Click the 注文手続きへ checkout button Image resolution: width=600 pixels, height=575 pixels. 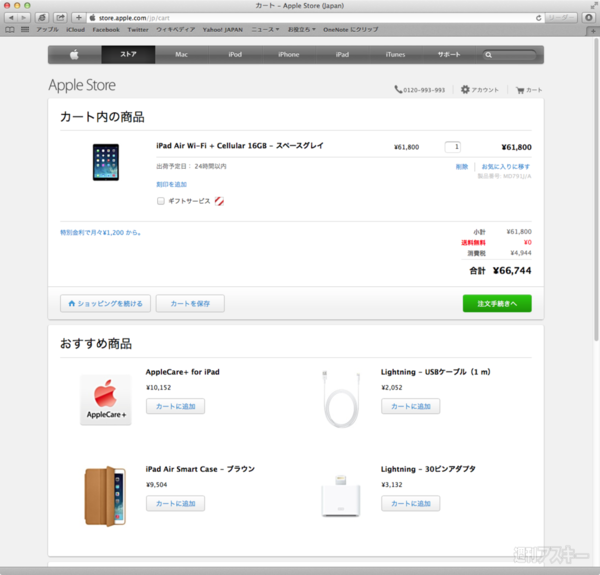tap(497, 303)
